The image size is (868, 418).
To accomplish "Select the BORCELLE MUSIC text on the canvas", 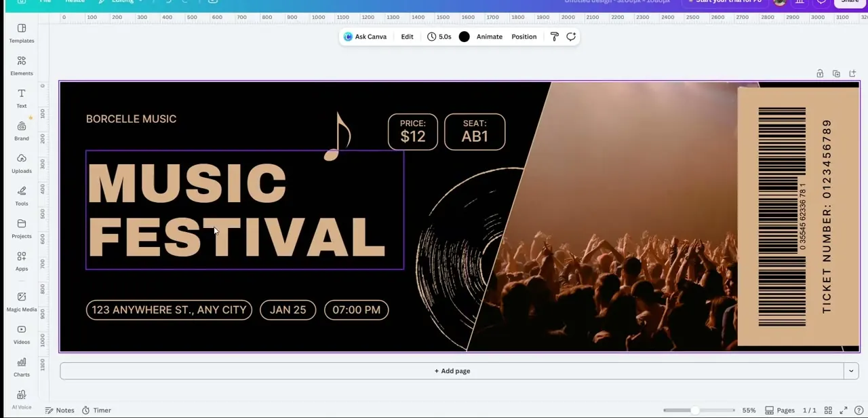I will (x=131, y=119).
